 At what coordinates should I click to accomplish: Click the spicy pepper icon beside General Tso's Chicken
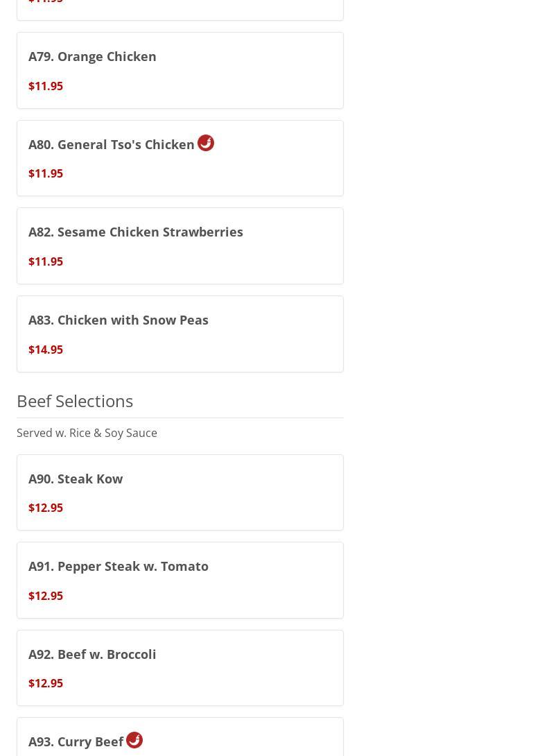point(206,143)
